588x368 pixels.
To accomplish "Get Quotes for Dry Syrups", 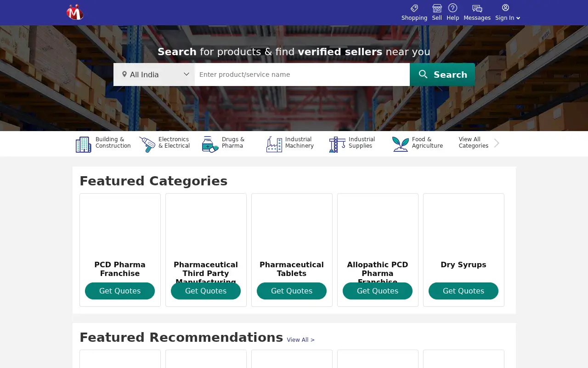I will [464, 291].
